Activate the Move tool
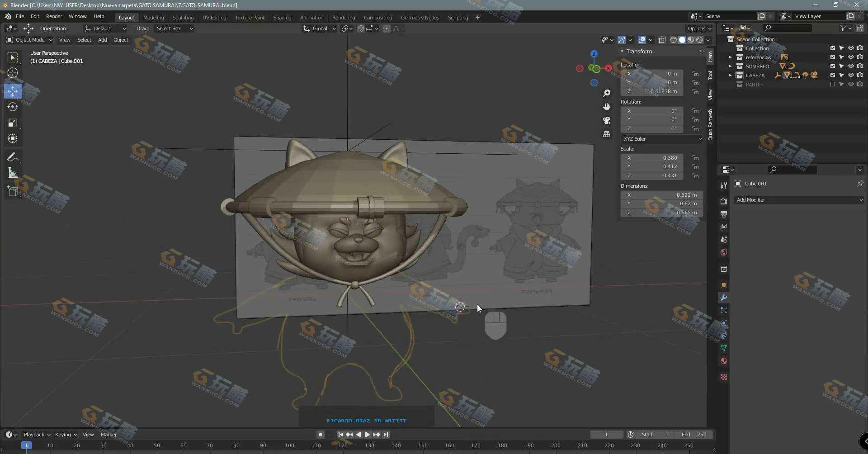 tap(13, 91)
